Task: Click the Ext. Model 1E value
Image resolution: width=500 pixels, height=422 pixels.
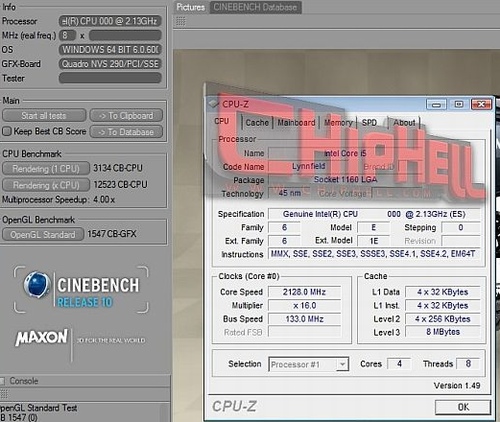Action: coord(374,241)
